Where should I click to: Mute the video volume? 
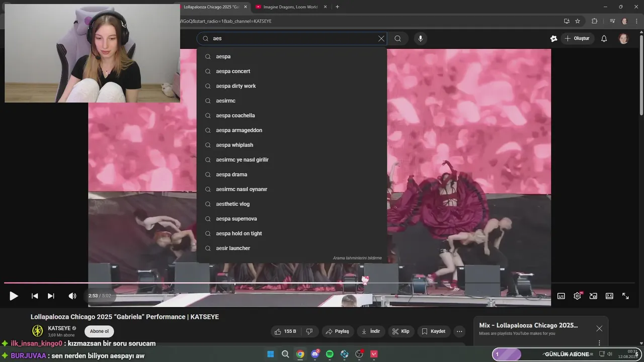click(72, 296)
